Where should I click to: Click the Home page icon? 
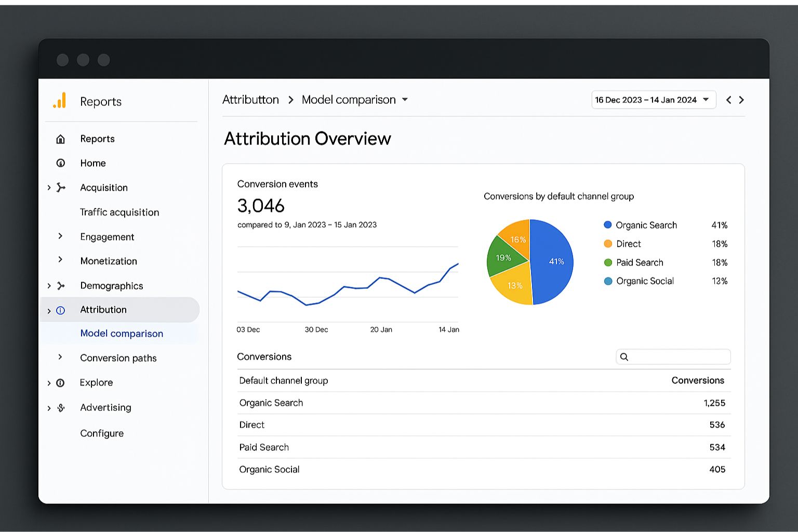(x=61, y=163)
